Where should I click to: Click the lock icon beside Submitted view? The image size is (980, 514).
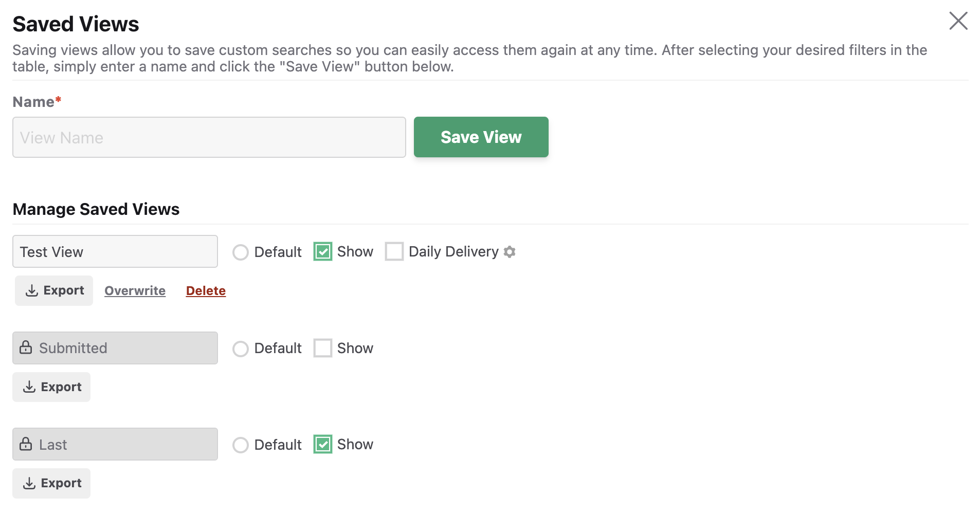26,348
